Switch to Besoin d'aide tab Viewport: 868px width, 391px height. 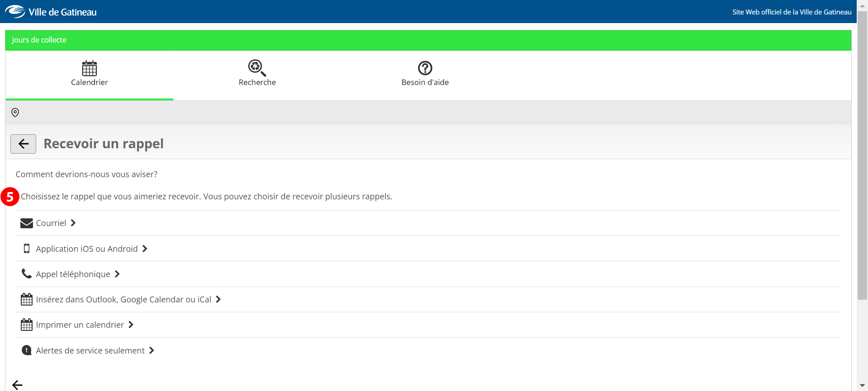[425, 82]
